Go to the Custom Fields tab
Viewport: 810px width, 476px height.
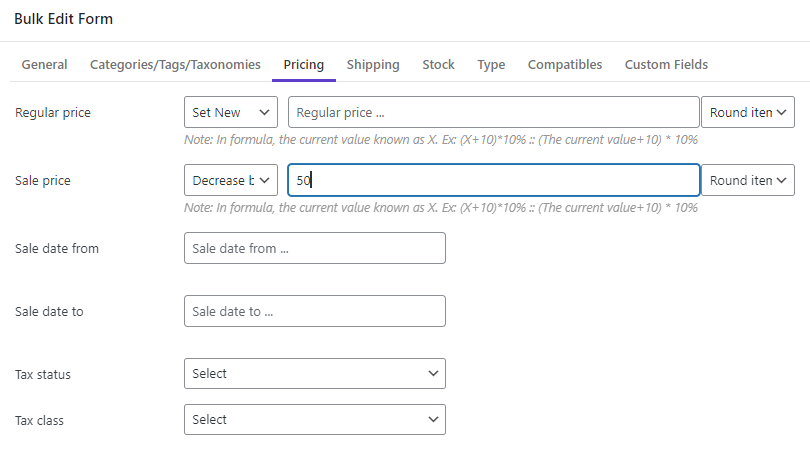666,65
